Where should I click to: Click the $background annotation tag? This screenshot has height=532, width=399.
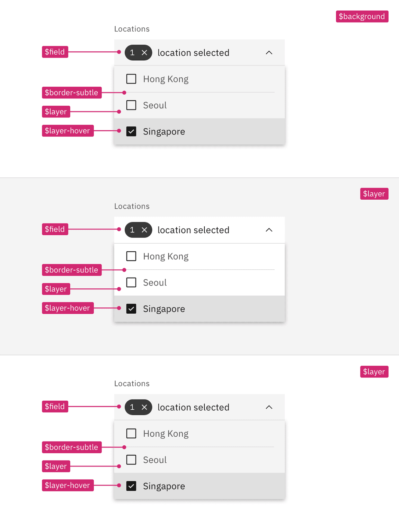(x=362, y=16)
